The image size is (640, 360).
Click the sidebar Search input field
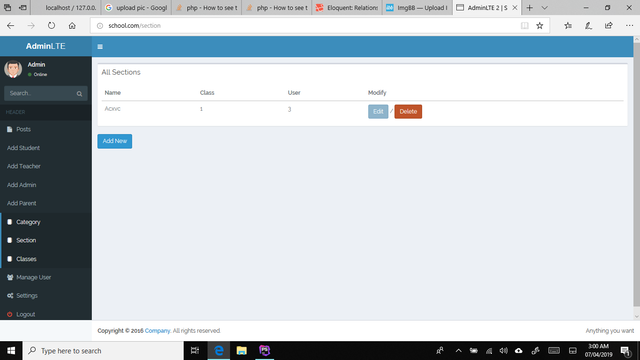coord(40,93)
